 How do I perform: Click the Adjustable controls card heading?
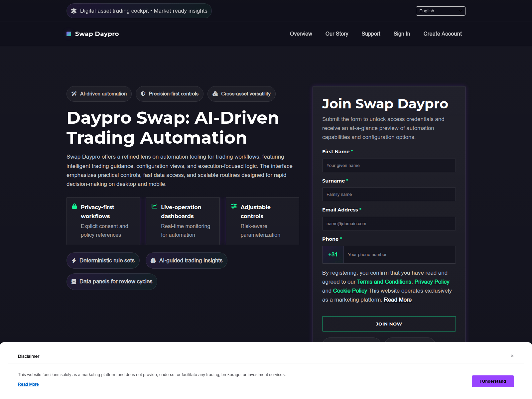(255, 212)
